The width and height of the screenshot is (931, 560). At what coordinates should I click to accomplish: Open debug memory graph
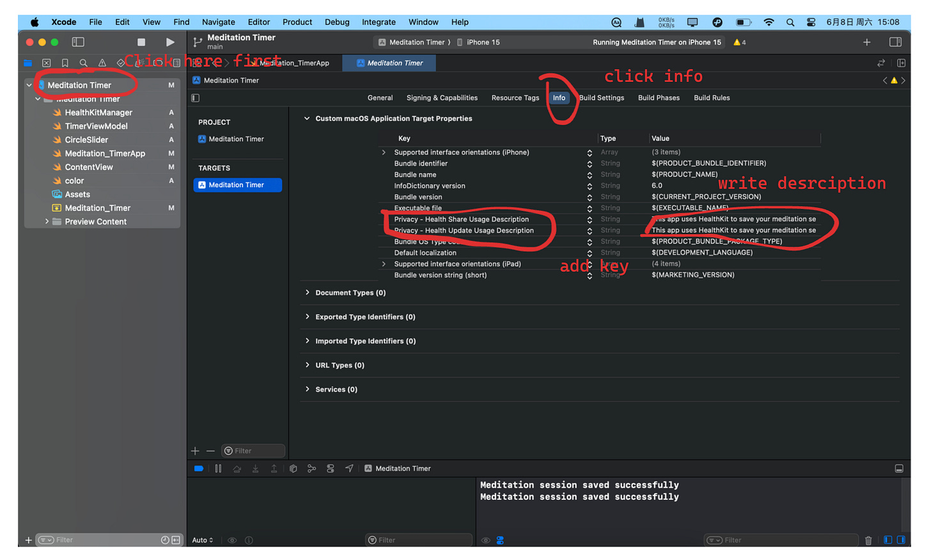312,469
